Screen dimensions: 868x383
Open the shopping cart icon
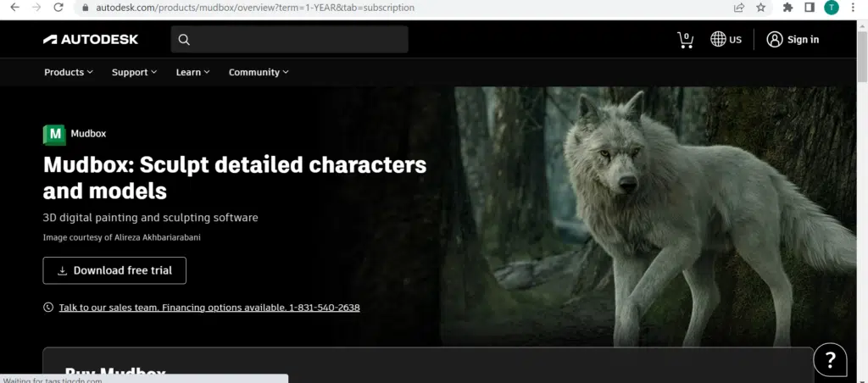pos(685,40)
